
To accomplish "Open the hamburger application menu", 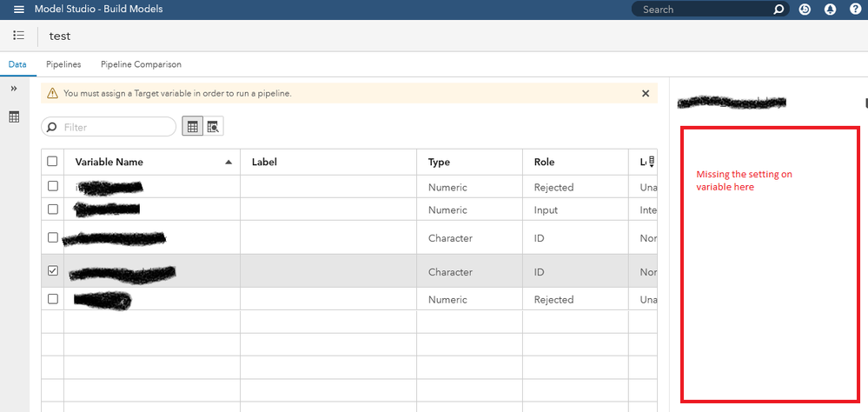I will (x=19, y=10).
